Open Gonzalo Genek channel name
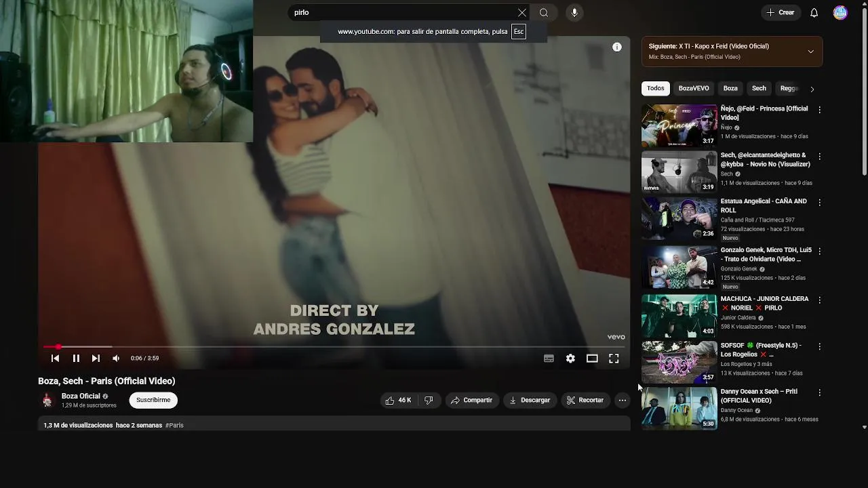868x488 pixels. pyautogui.click(x=738, y=269)
